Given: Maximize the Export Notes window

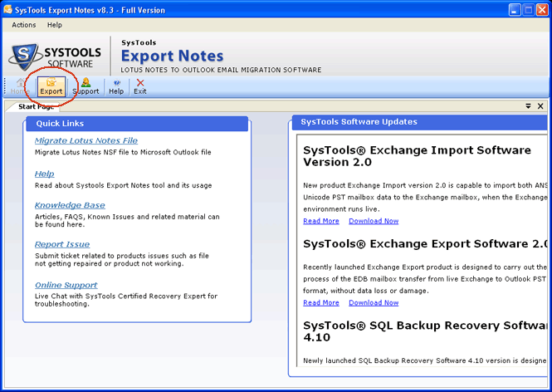Looking at the screenshot, I should click(529, 10).
